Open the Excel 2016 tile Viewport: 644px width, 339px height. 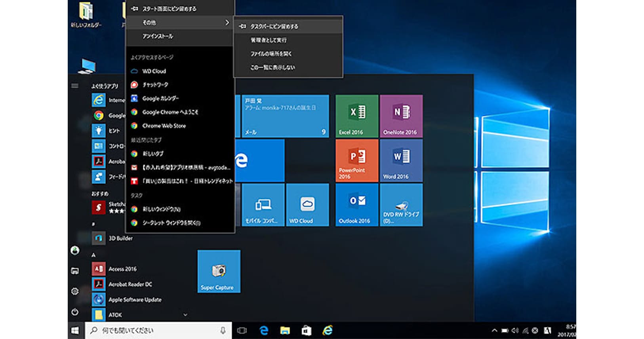[356, 116]
